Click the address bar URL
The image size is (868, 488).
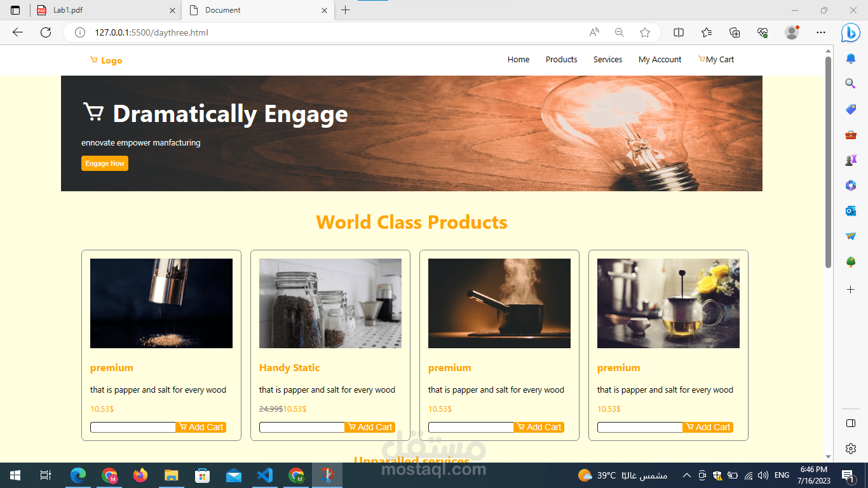click(x=151, y=32)
